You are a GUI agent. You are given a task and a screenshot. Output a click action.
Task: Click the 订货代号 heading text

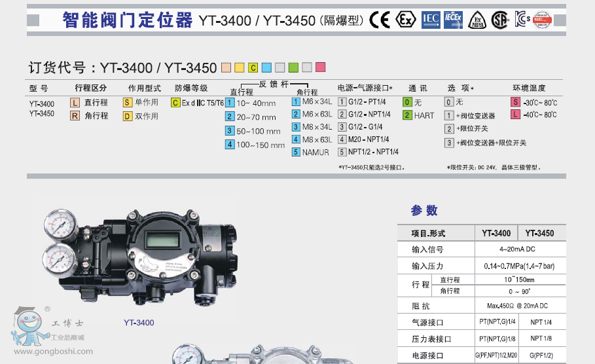tap(57, 67)
